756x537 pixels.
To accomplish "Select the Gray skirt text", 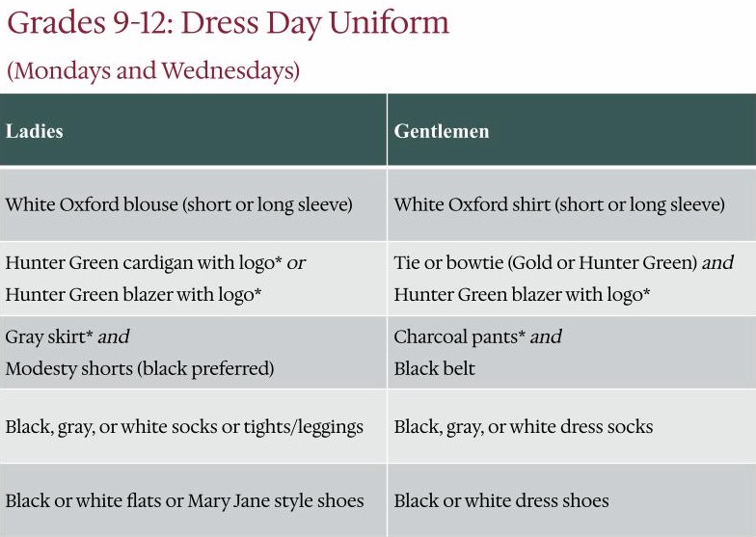I will 49,337.
